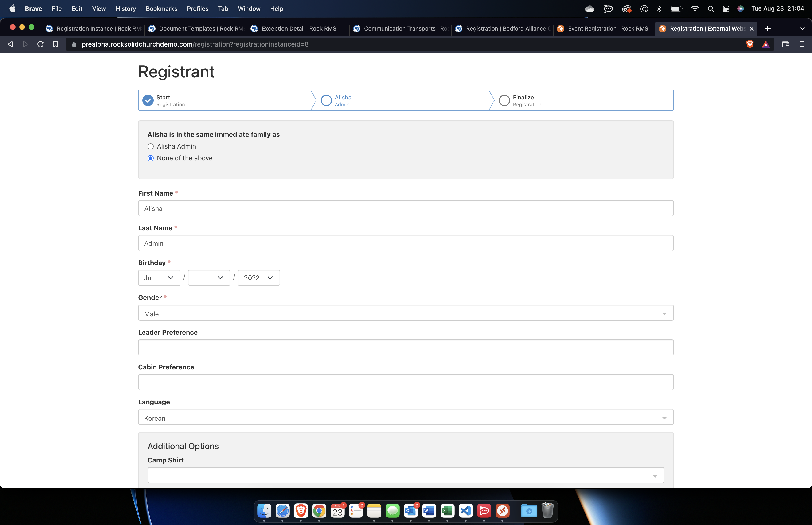The image size is (812, 525).
Task: Open the birthday day dropdown
Action: (209, 278)
